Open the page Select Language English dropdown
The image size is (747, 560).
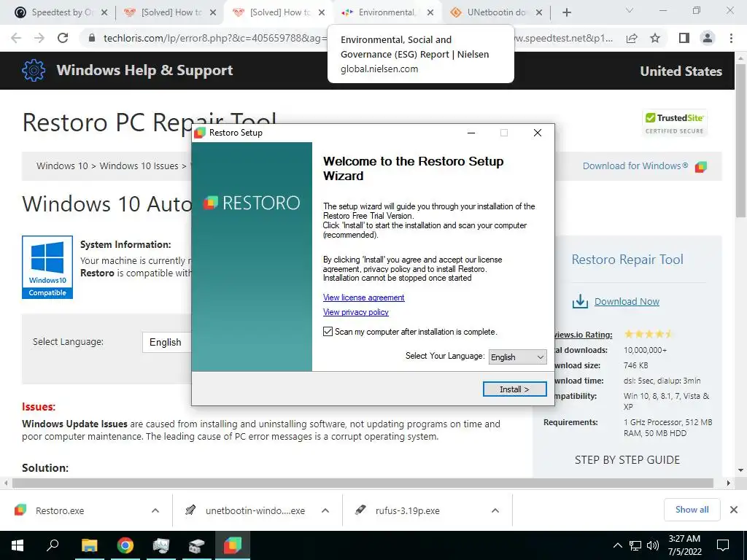tap(167, 342)
